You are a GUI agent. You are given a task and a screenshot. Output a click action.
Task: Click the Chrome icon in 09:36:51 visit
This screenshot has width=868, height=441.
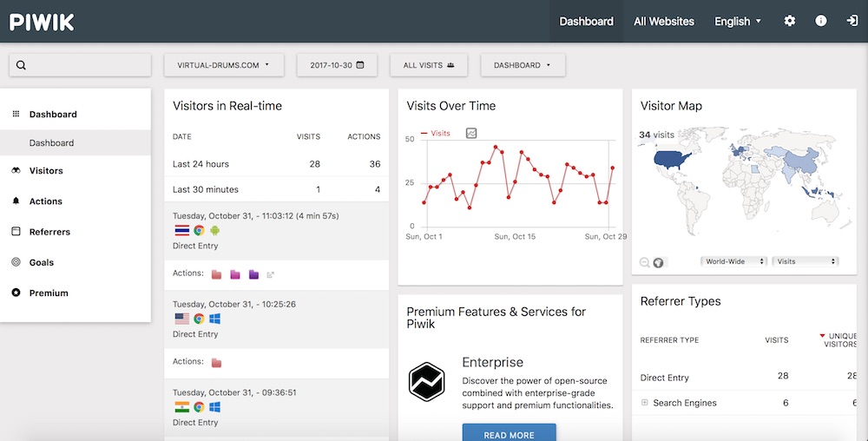tap(199, 406)
